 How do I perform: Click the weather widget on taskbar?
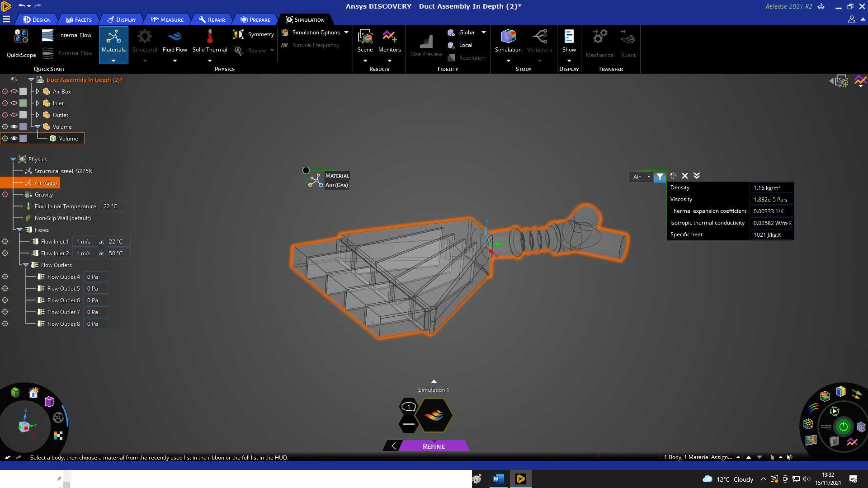coord(728,479)
